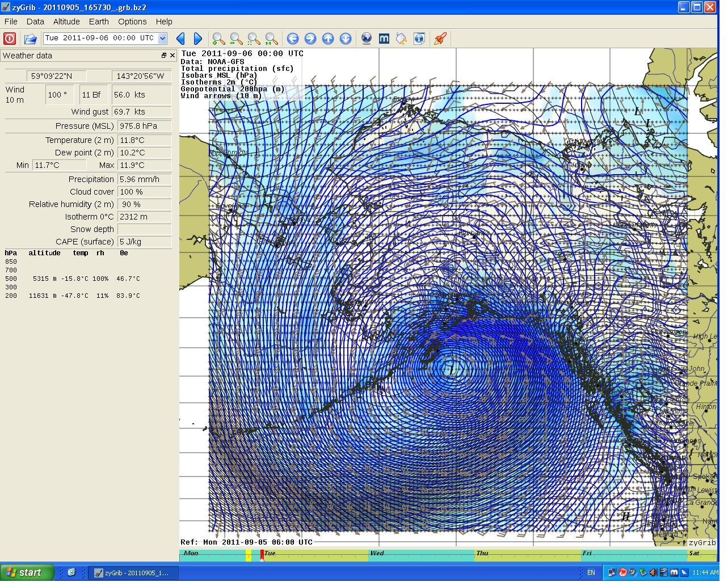Open the Altitude menu

tap(66, 22)
